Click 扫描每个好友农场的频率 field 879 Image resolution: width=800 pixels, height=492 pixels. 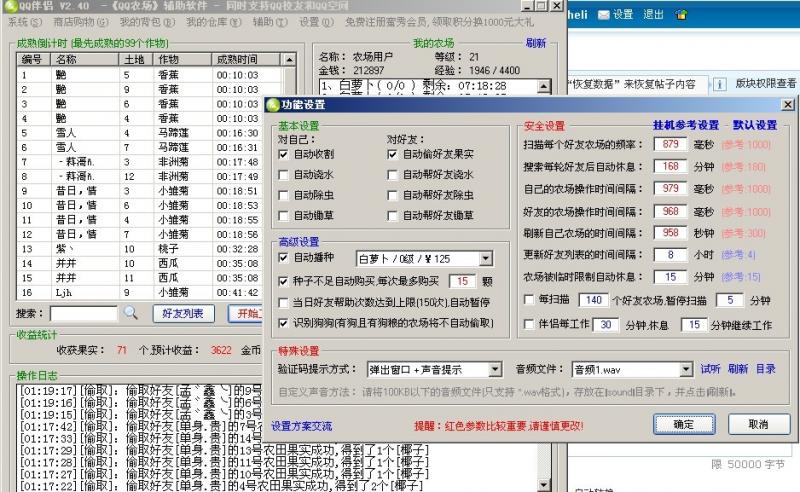(x=670, y=144)
